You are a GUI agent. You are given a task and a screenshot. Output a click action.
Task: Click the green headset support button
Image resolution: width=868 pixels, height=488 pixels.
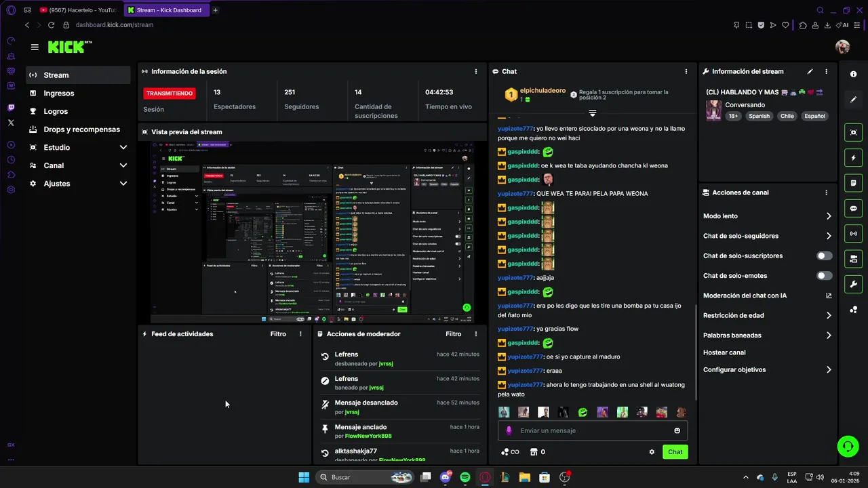[x=848, y=446]
